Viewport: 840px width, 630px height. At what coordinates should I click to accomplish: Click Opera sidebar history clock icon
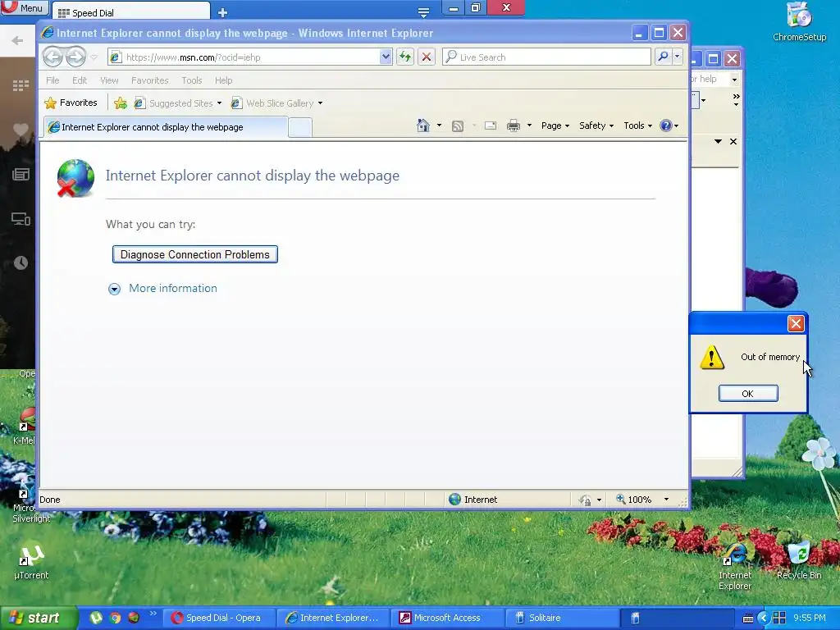(x=21, y=262)
